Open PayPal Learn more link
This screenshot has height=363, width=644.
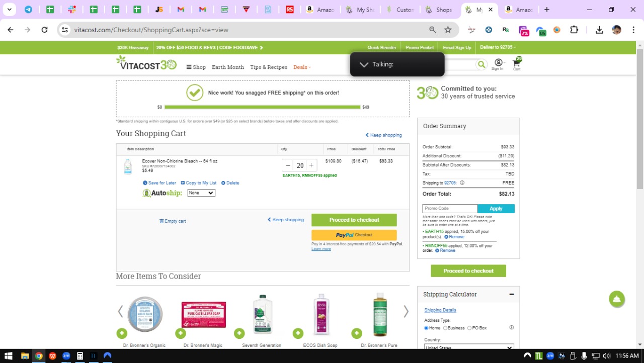click(321, 249)
